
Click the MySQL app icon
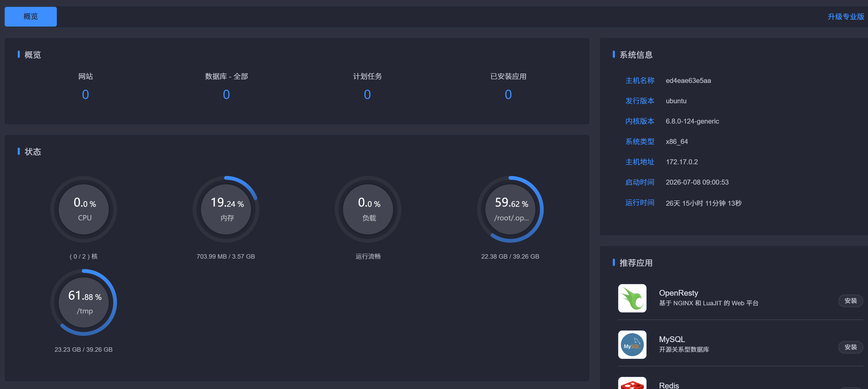(x=632, y=344)
